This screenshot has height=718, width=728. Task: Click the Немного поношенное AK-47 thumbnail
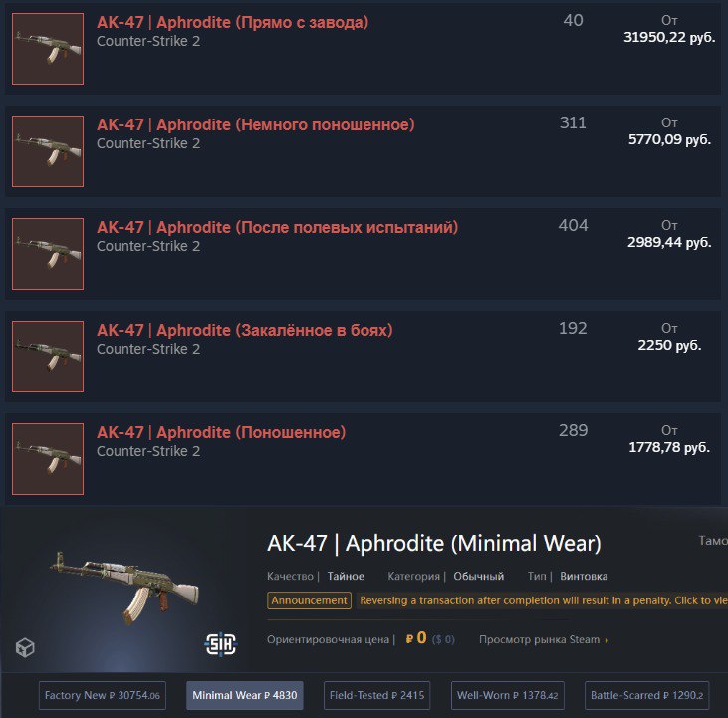click(48, 151)
